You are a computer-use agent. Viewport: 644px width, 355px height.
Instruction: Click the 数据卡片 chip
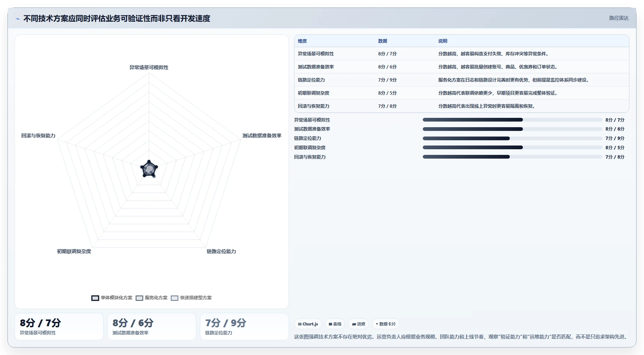(385, 324)
